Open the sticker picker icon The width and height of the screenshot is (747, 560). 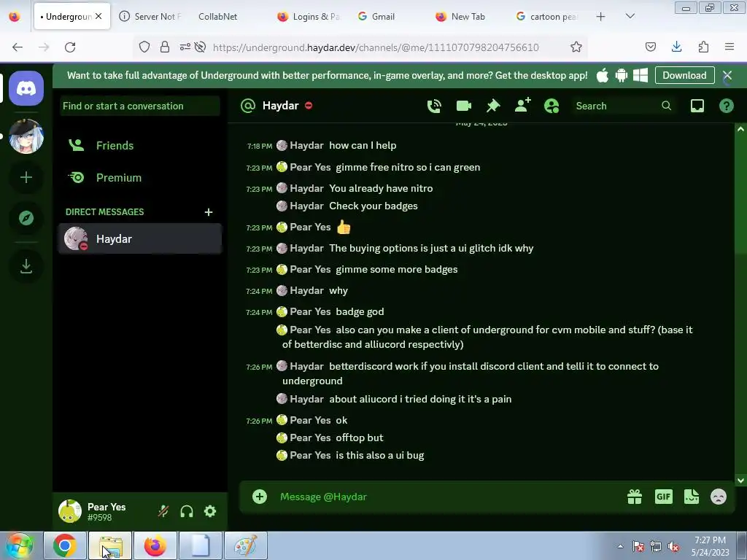click(x=692, y=497)
